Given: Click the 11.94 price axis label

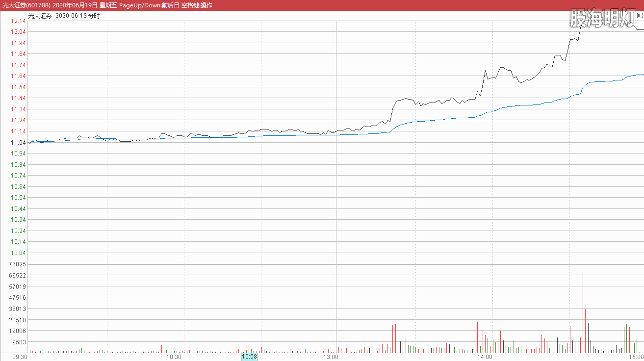Looking at the screenshot, I should (x=18, y=43).
